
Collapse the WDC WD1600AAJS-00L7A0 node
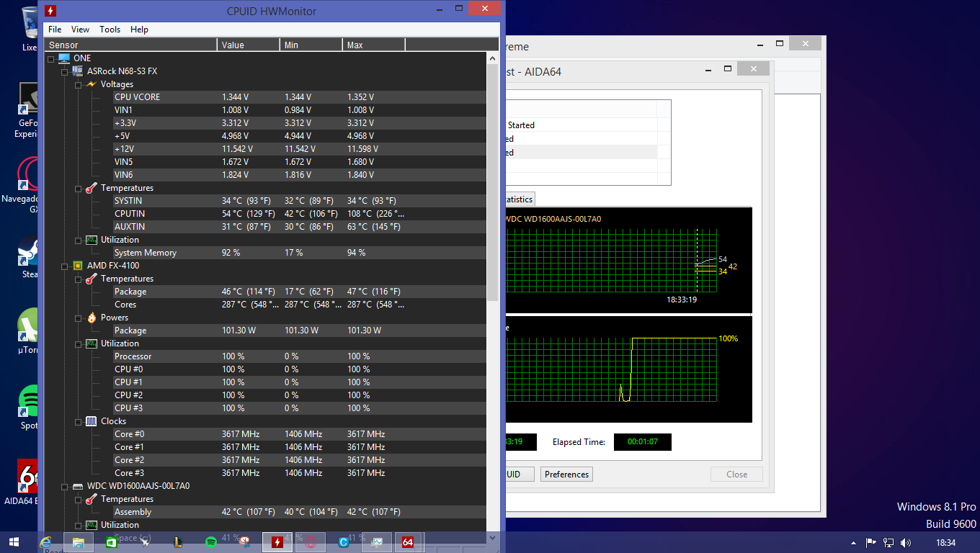pos(64,486)
